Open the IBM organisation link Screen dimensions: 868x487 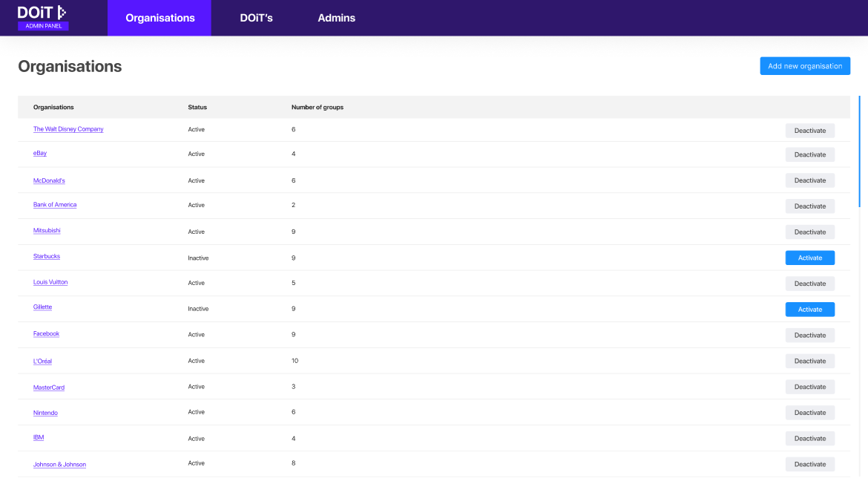pyautogui.click(x=38, y=437)
